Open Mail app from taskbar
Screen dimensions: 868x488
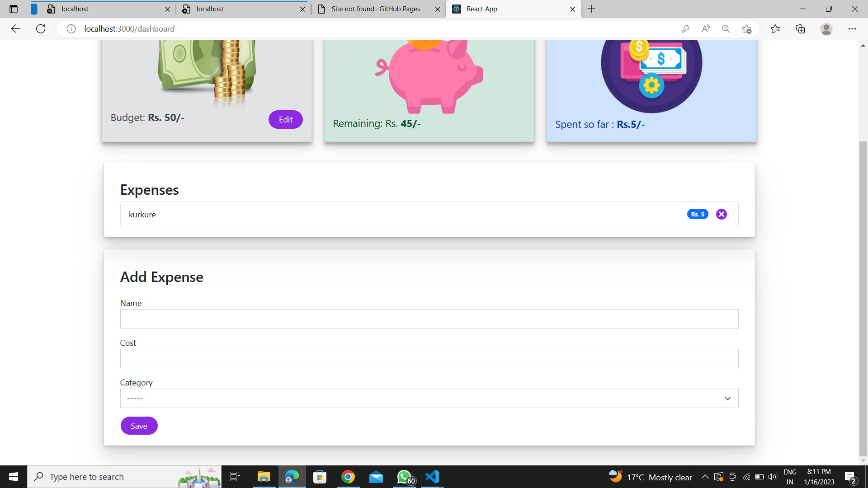[x=376, y=477]
